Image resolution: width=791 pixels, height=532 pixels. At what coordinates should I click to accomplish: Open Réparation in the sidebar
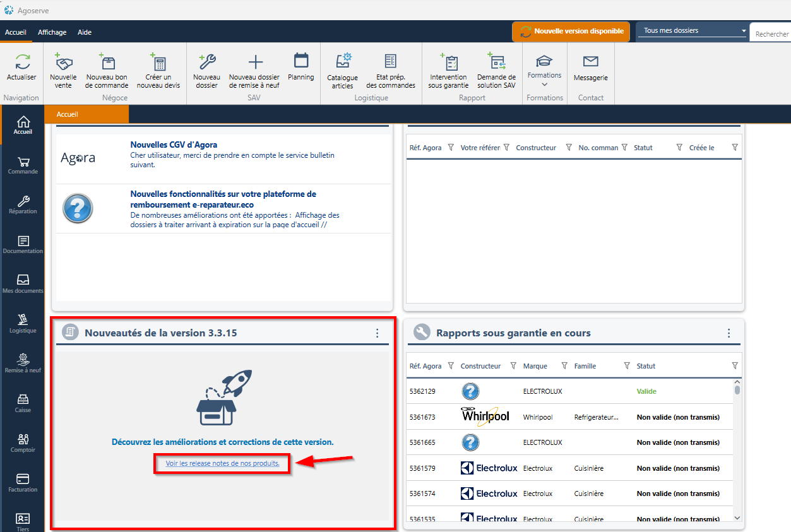pos(23,205)
